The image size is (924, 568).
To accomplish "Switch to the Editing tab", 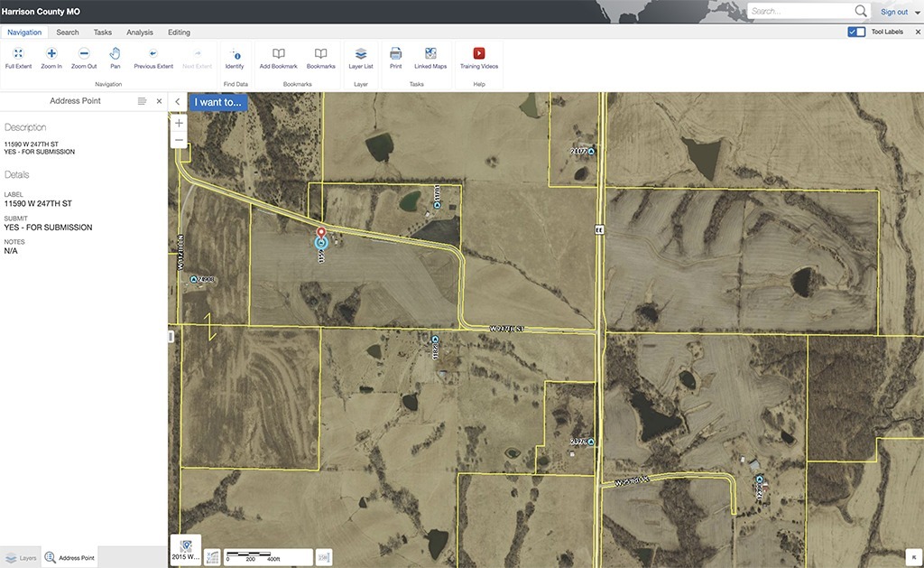I will click(x=179, y=33).
